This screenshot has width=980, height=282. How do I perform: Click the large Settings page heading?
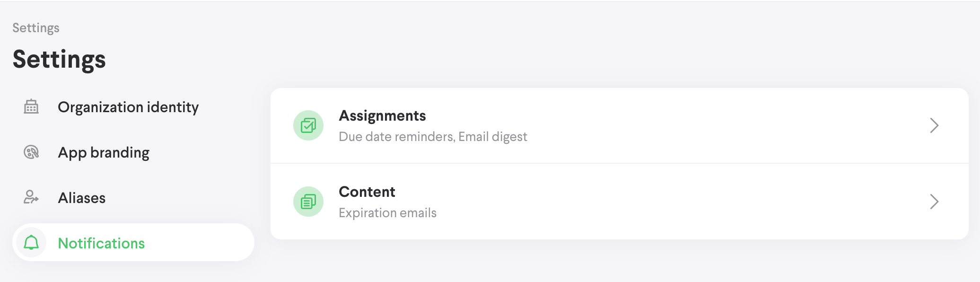pyautogui.click(x=59, y=60)
